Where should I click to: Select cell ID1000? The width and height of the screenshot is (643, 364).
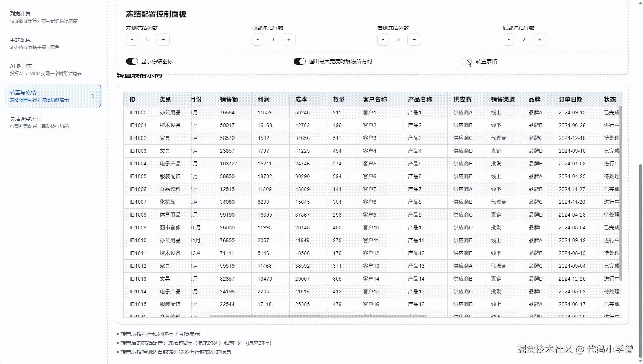pos(139,112)
